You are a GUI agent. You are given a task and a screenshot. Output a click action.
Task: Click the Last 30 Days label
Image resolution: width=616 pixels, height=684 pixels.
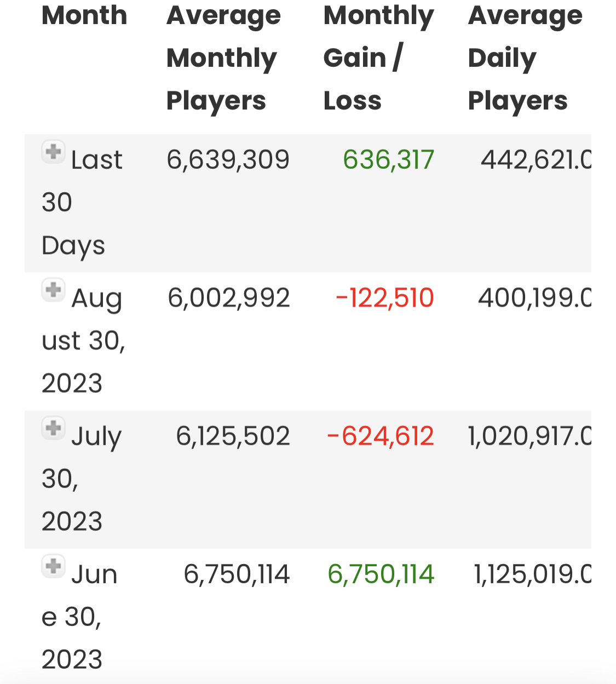point(82,202)
